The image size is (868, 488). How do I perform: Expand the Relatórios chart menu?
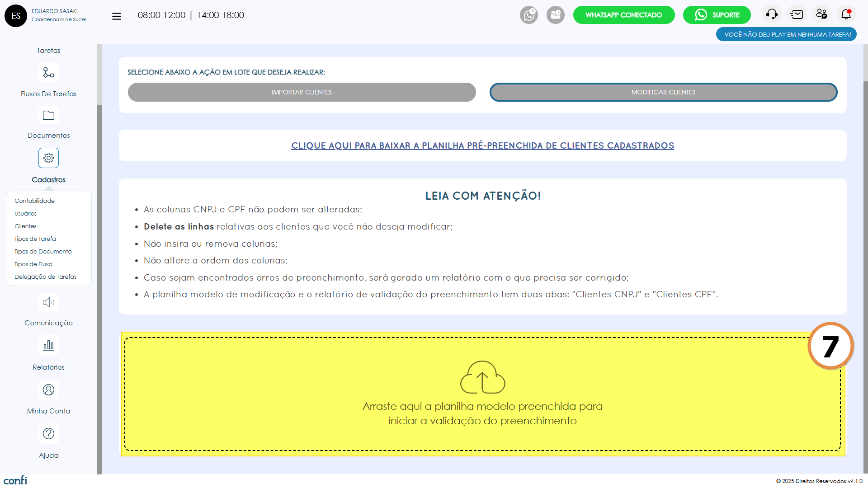48,346
